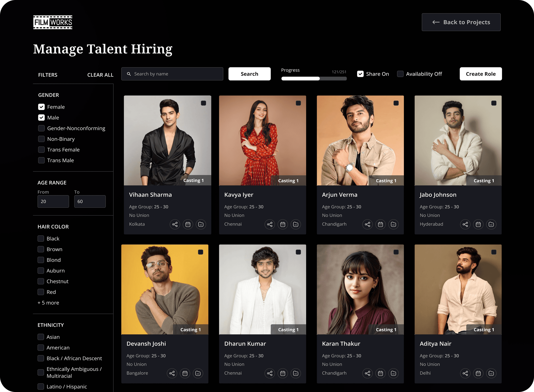Expand '+ 5 more' hair colors
The height and width of the screenshot is (392, 534).
pos(48,302)
